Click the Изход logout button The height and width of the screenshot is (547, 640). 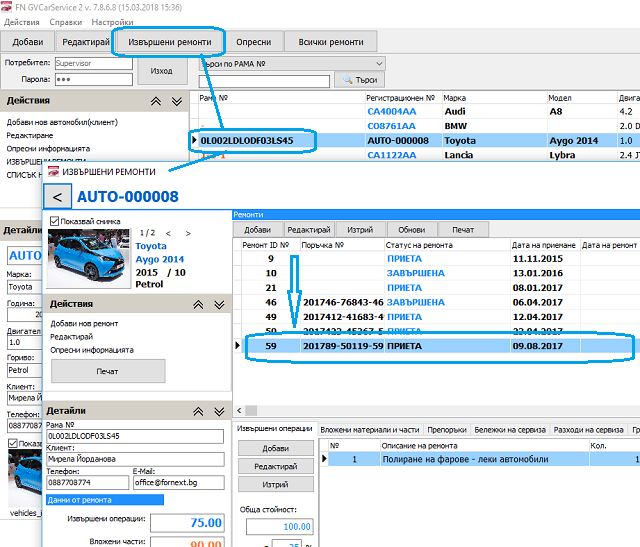[162, 71]
